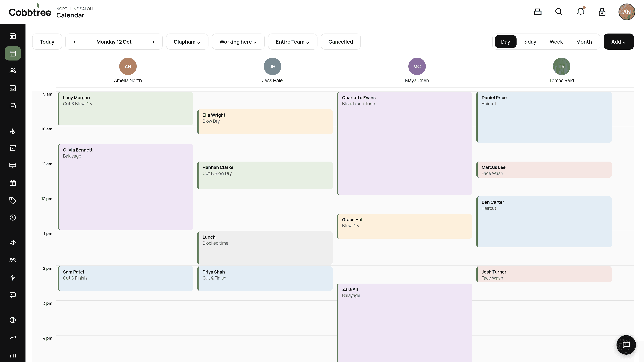
Task: Open the megaphone marketing icon in sidebar
Action: [13, 243]
